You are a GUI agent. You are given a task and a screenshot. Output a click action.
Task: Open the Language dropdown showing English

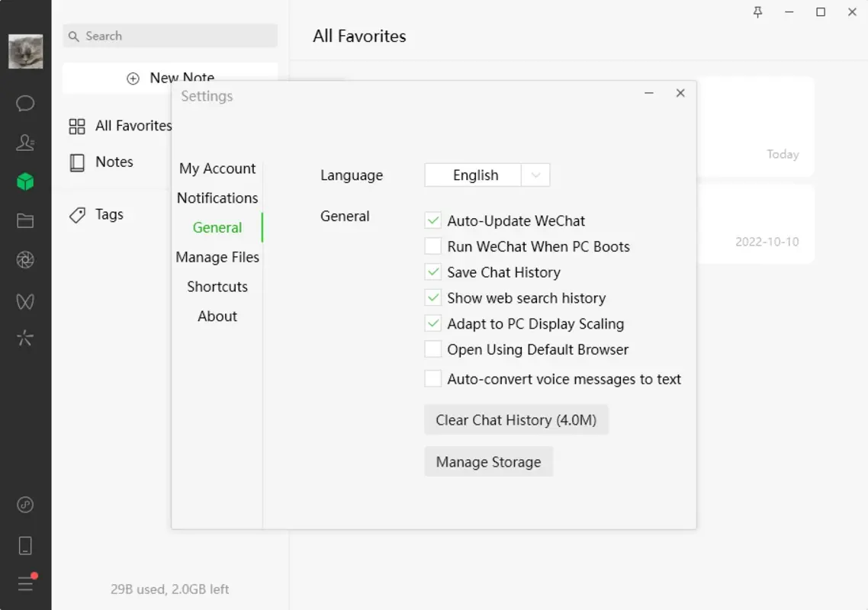487,175
